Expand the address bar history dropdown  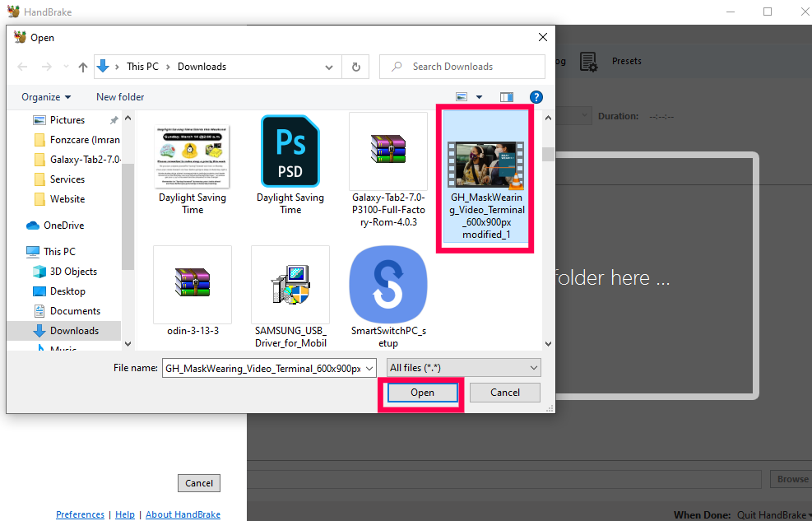coord(329,67)
